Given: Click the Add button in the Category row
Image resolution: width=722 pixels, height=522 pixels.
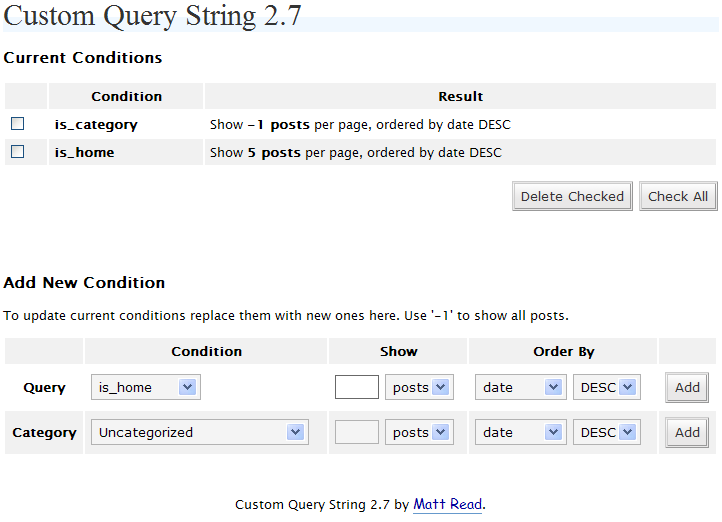Looking at the screenshot, I should tap(687, 433).
